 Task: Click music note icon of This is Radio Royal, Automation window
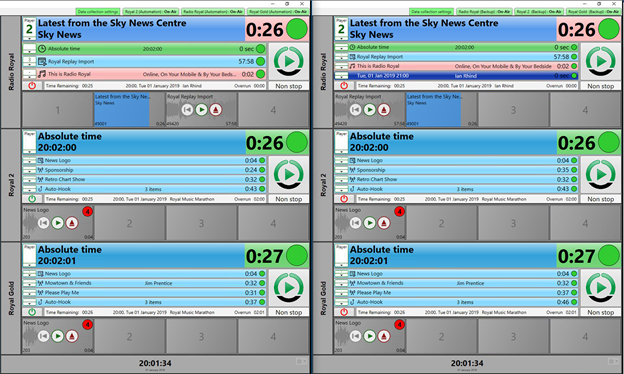pyautogui.click(x=42, y=74)
